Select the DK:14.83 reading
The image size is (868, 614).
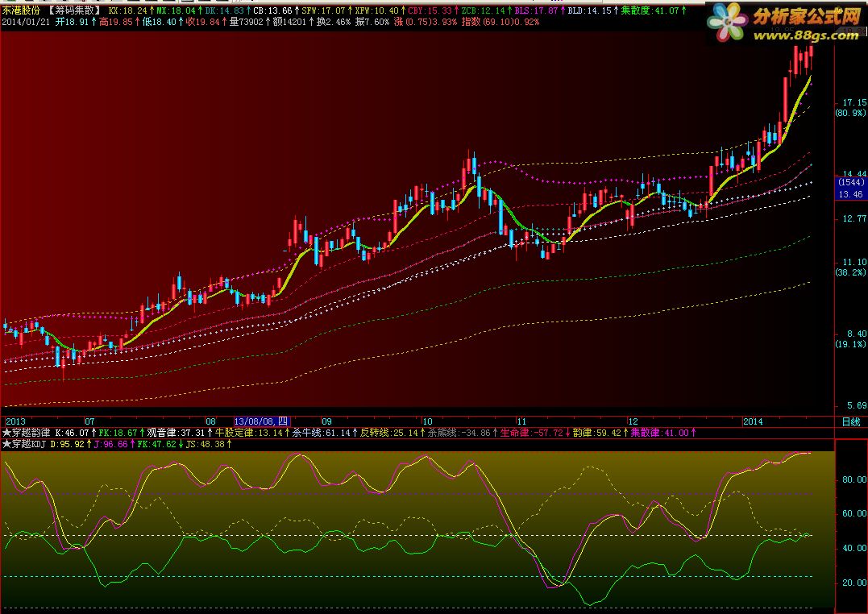226,10
